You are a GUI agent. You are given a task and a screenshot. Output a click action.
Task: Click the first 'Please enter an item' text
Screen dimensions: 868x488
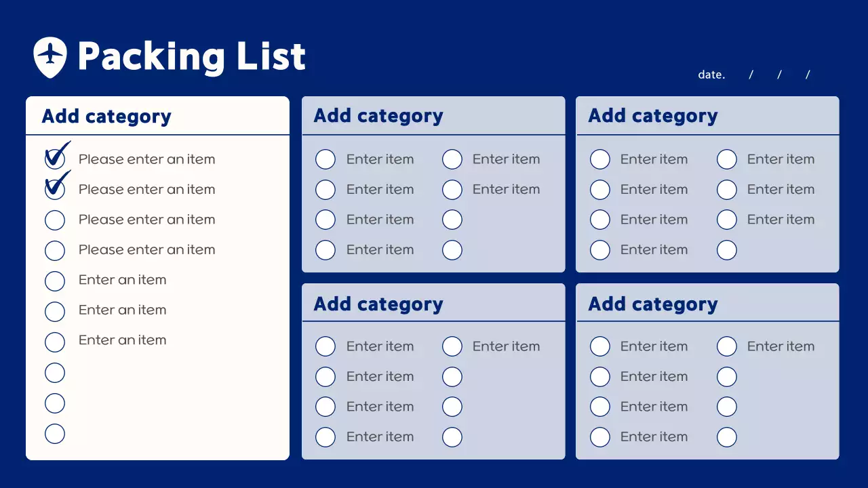(x=146, y=159)
